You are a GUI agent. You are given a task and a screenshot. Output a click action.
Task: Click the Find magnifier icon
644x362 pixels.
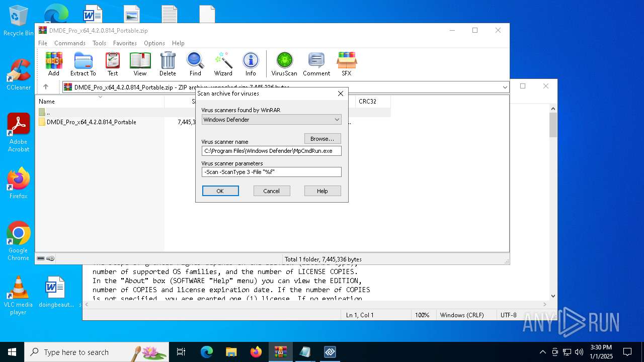point(195,64)
